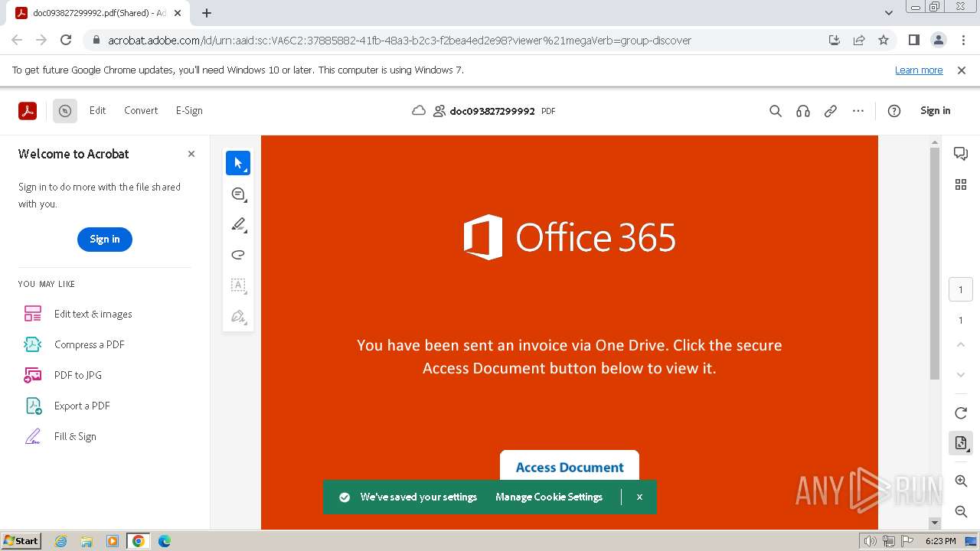Open a new browser tab
Viewport: 980px width, 551px height.
(x=207, y=13)
